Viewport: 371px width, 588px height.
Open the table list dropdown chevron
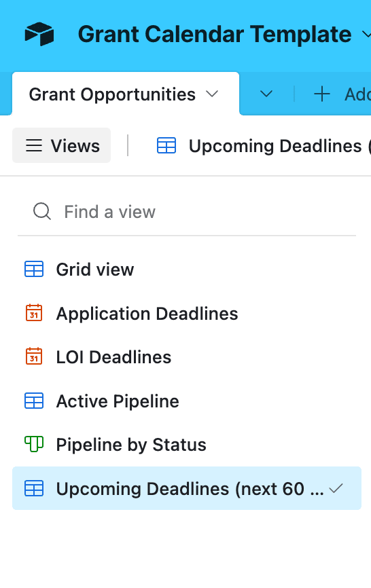coord(266,94)
